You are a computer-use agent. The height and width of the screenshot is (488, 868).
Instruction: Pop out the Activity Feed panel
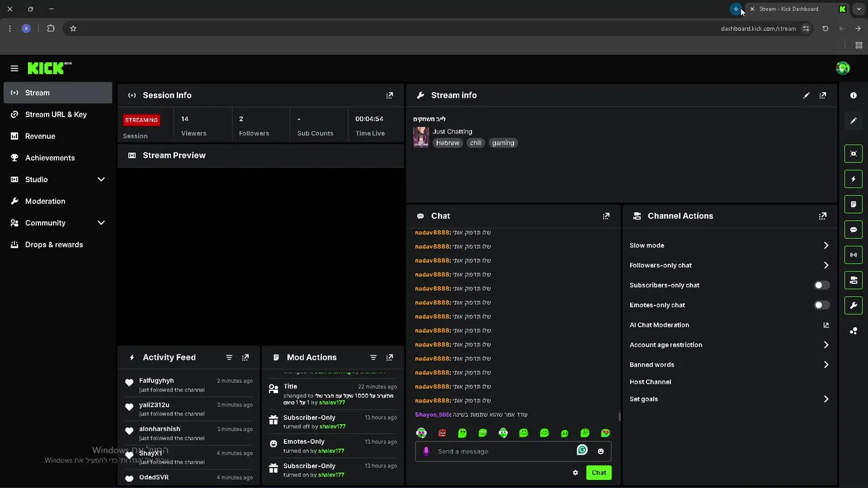[x=245, y=357]
